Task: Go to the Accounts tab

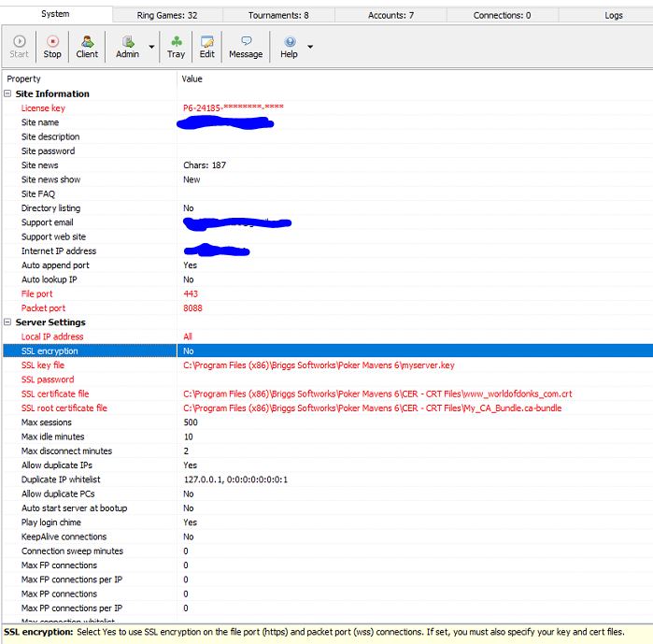Action: [x=390, y=15]
